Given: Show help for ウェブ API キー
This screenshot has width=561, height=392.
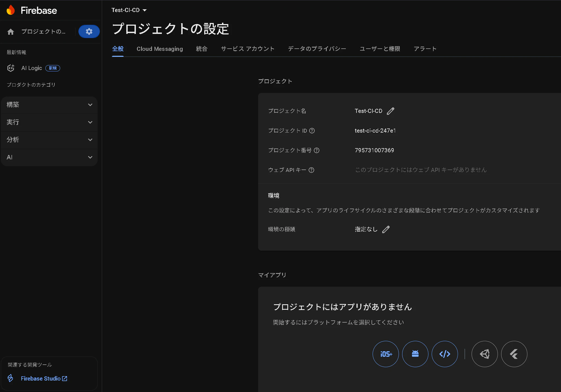Looking at the screenshot, I should (x=311, y=170).
